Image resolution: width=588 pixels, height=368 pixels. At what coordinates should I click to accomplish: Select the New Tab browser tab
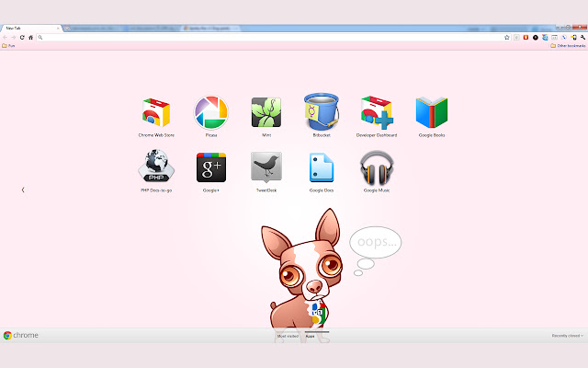[x=30, y=29]
